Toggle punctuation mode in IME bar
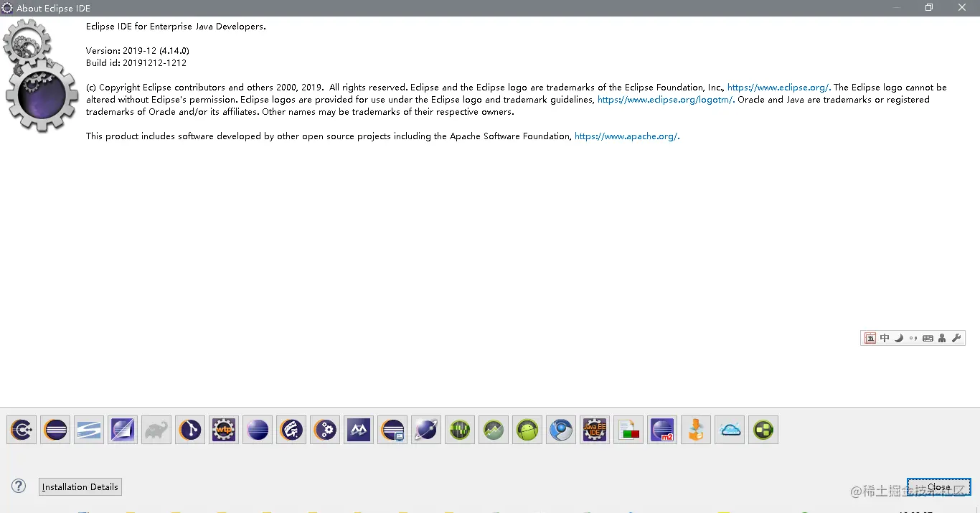Image resolution: width=980 pixels, height=513 pixels. [913, 338]
